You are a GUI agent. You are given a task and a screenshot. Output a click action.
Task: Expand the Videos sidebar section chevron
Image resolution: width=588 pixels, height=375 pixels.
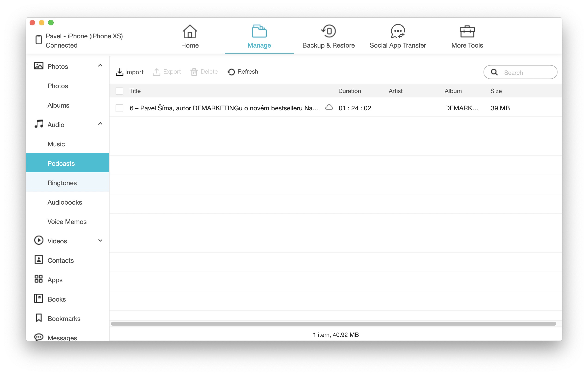point(100,241)
